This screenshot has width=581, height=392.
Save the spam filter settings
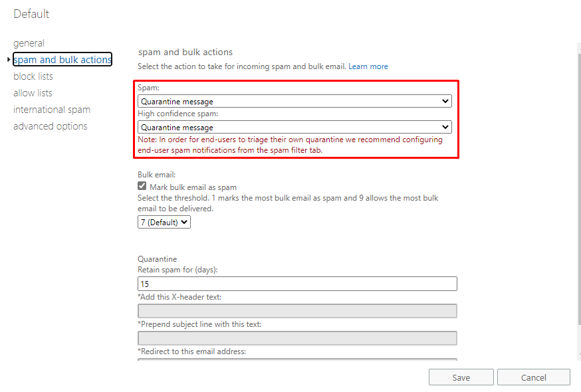pyautogui.click(x=461, y=377)
